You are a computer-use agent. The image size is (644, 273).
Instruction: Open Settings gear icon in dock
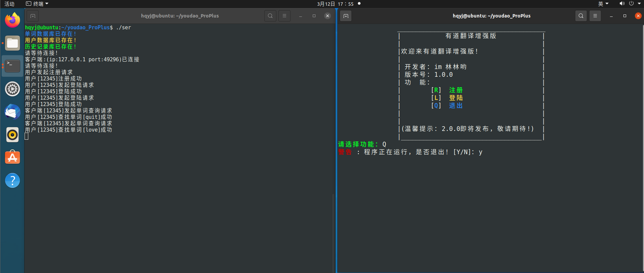12,89
